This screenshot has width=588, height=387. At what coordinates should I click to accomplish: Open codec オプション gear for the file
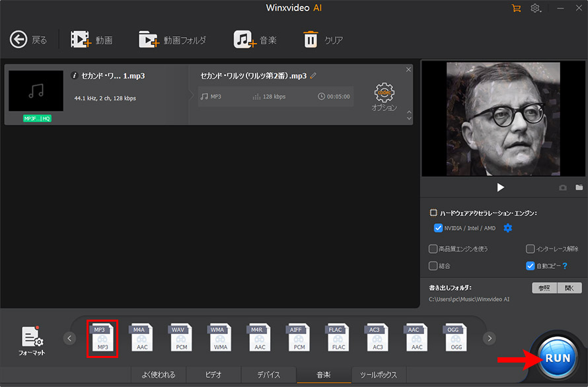tap(384, 92)
